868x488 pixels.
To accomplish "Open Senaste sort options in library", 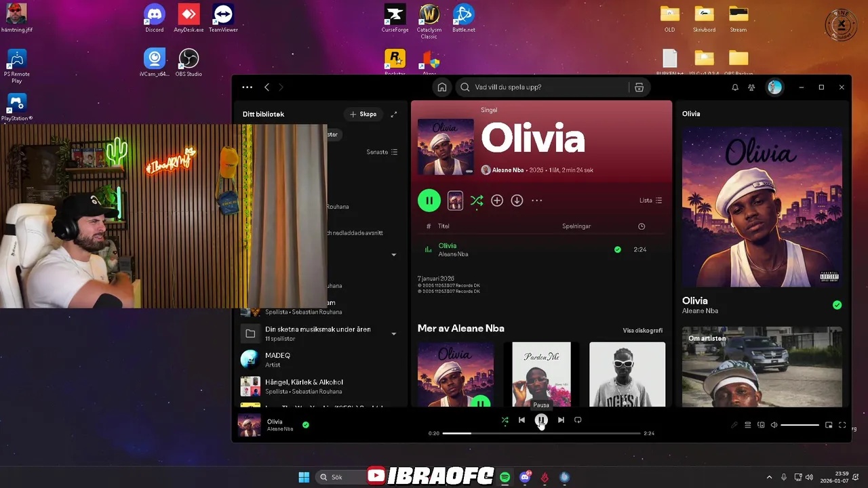I will pyautogui.click(x=382, y=152).
